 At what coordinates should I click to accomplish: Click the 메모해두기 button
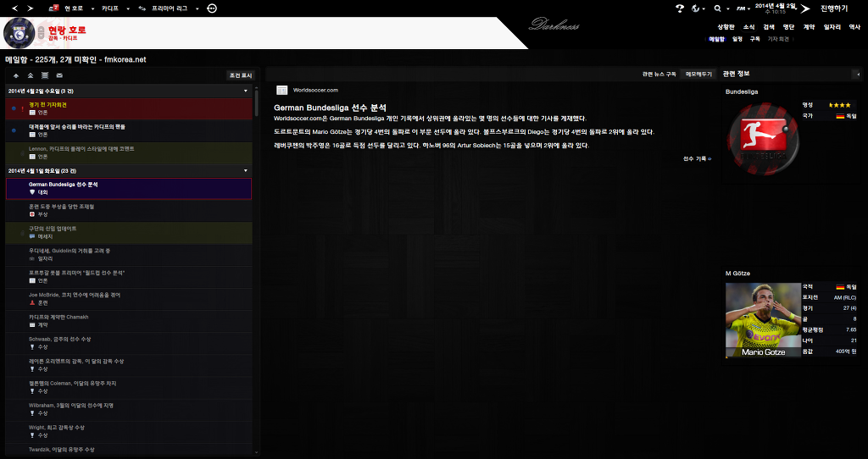tap(698, 75)
